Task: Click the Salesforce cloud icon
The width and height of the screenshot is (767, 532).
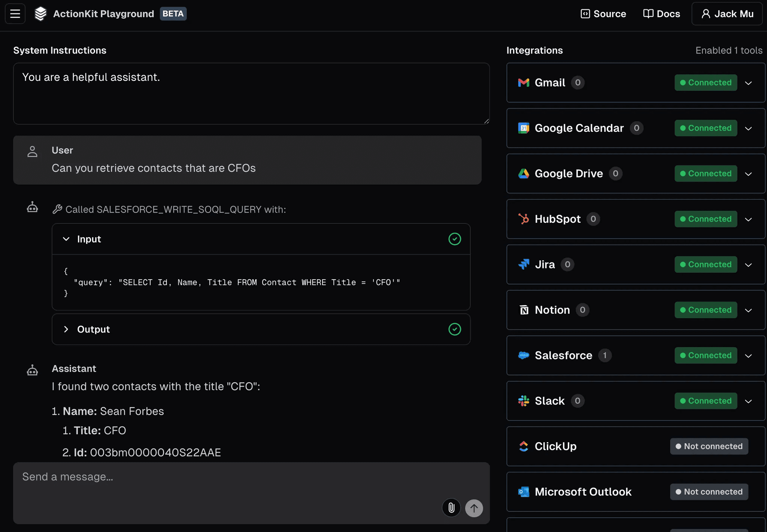Action: coord(524,355)
